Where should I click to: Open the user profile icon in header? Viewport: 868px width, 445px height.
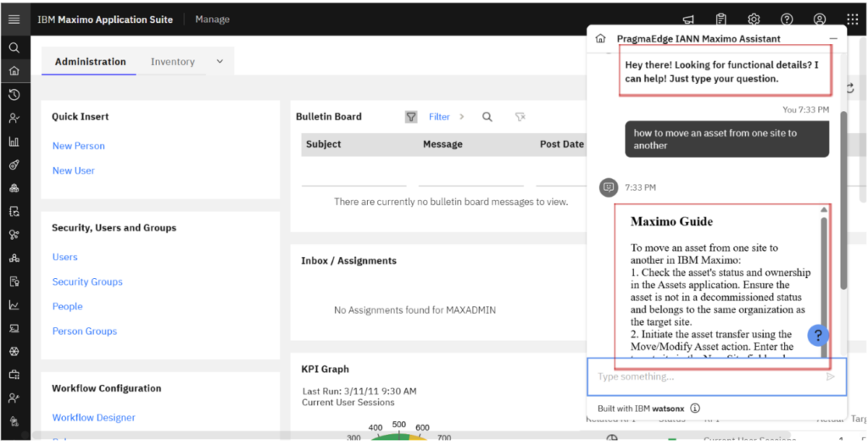[x=820, y=19]
